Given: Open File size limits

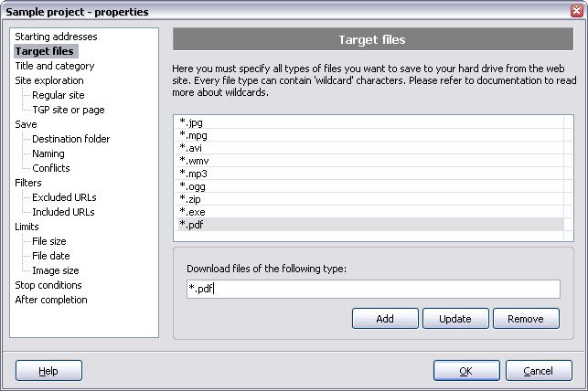Looking at the screenshot, I should click(x=49, y=241).
